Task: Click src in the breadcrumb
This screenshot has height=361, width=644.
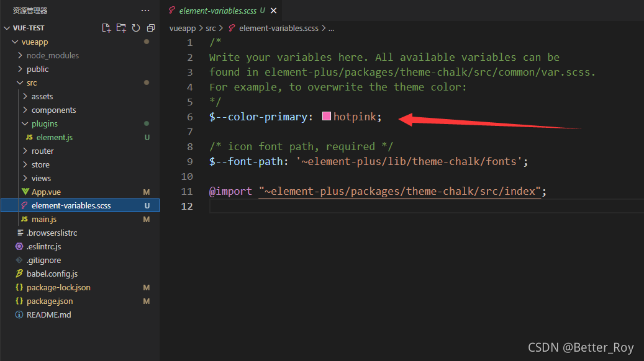Action: [x=211, y=28]
